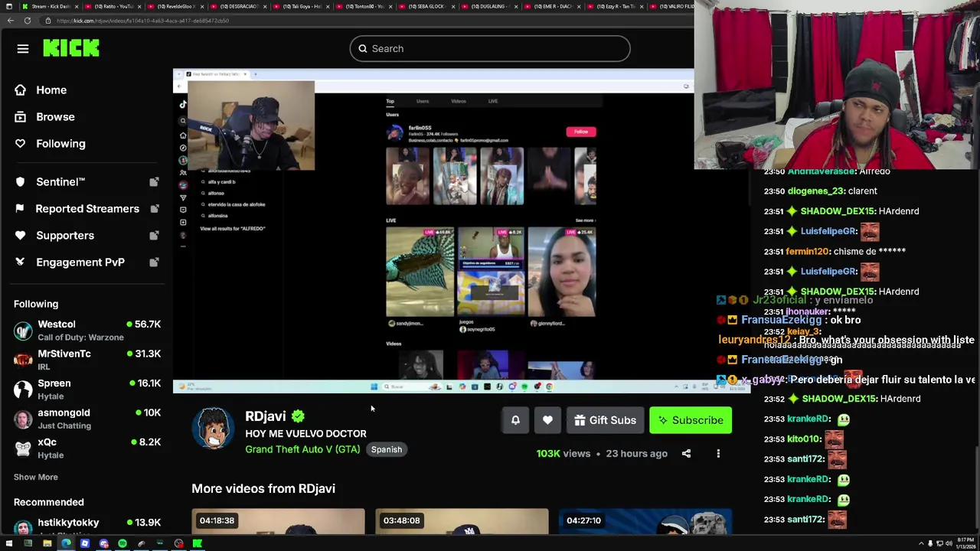Click the green Kick logo

[x=71, y=48]
